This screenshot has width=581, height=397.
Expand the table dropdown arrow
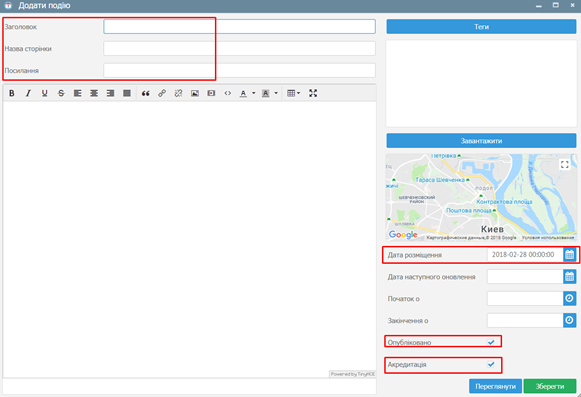[299, 93]
